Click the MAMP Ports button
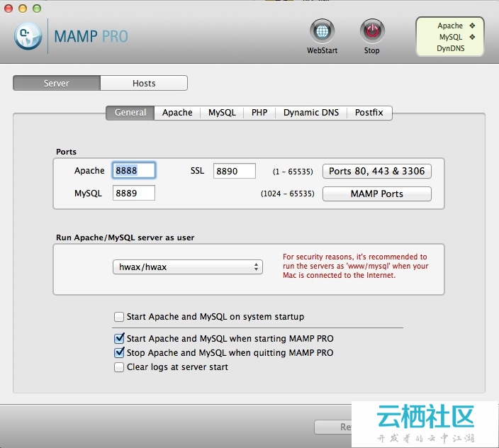 [377, 194]
